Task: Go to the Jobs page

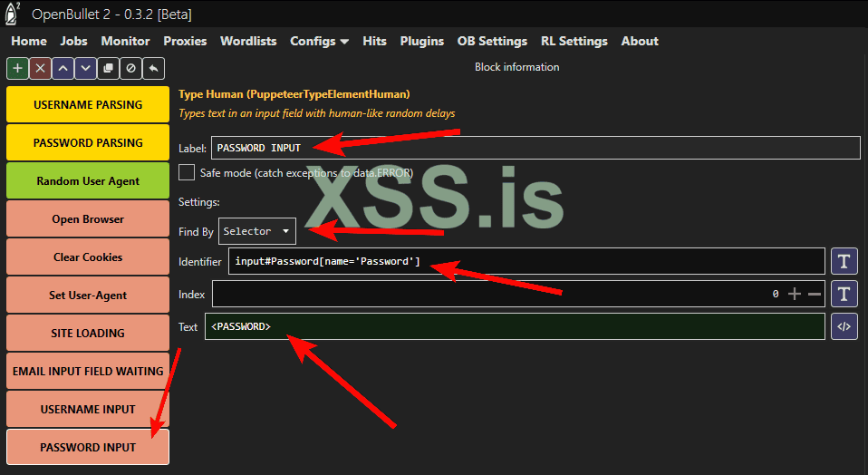Action: 73,42
